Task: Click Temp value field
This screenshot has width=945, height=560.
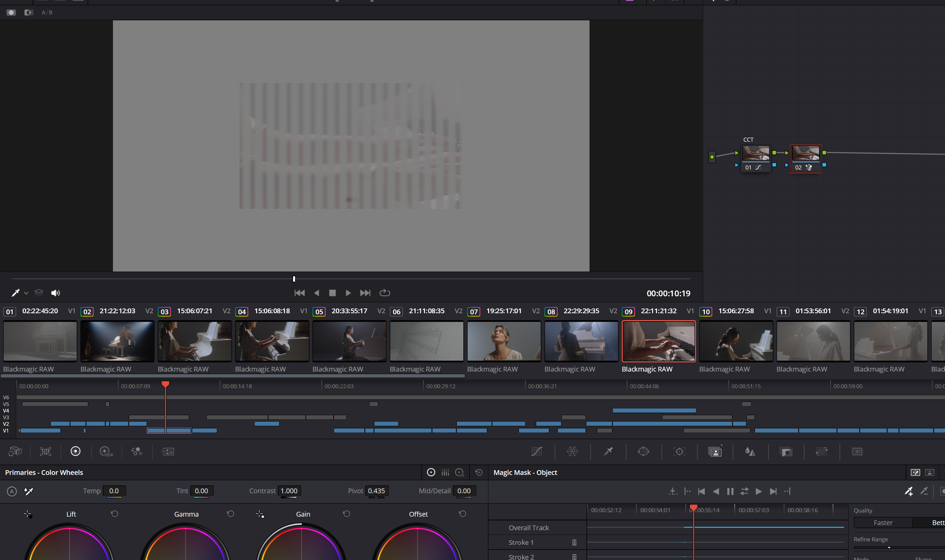Action: [114, 491]
